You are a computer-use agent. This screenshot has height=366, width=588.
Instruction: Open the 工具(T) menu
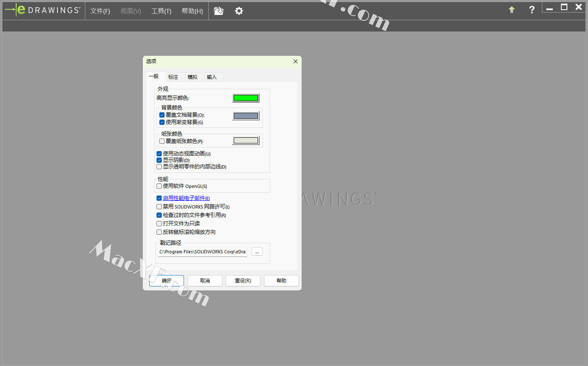click(161, 11)
